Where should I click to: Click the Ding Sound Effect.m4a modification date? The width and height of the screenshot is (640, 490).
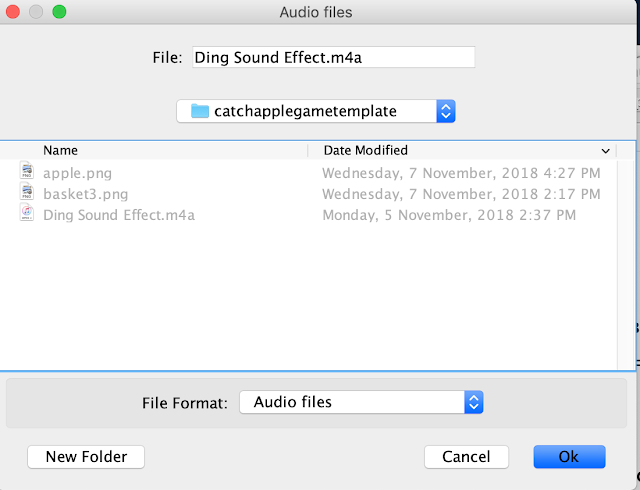[x=448, y=214]
